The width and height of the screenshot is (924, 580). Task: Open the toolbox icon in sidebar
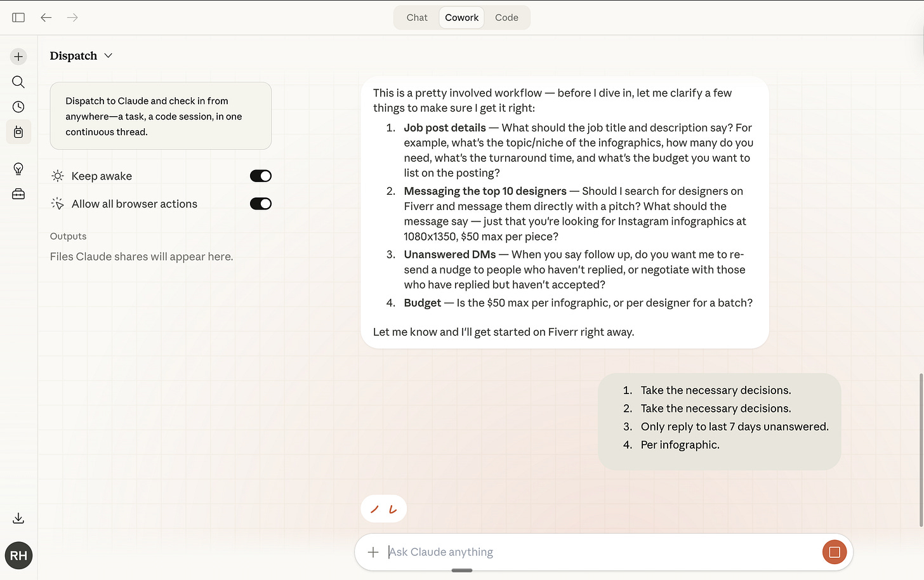[18, 194]
